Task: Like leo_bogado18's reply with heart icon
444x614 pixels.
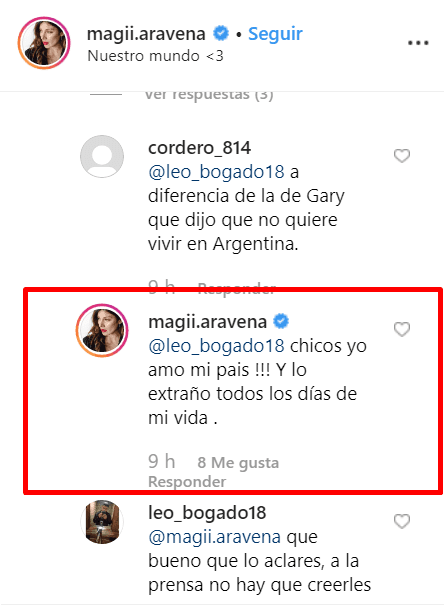Action: [x=402, y=521]
